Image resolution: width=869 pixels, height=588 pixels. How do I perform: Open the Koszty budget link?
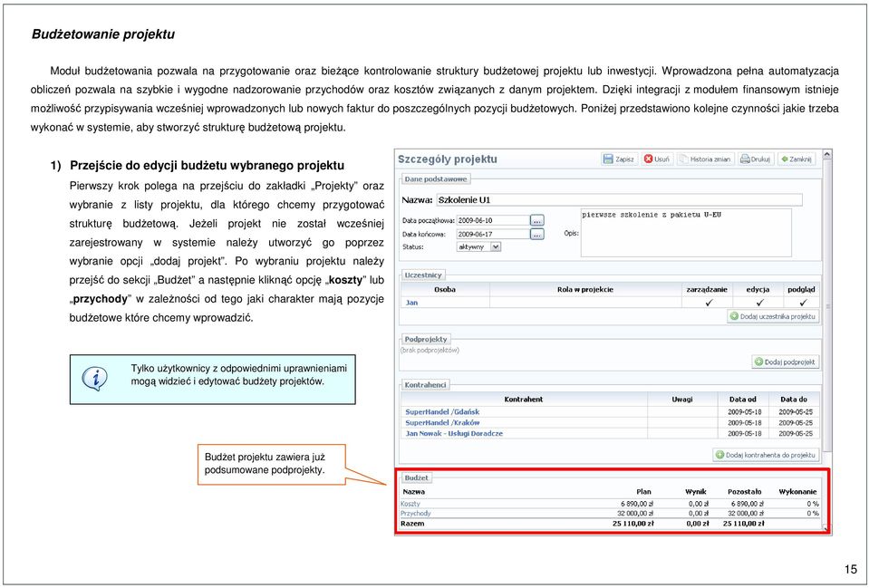tap(410, 504)
